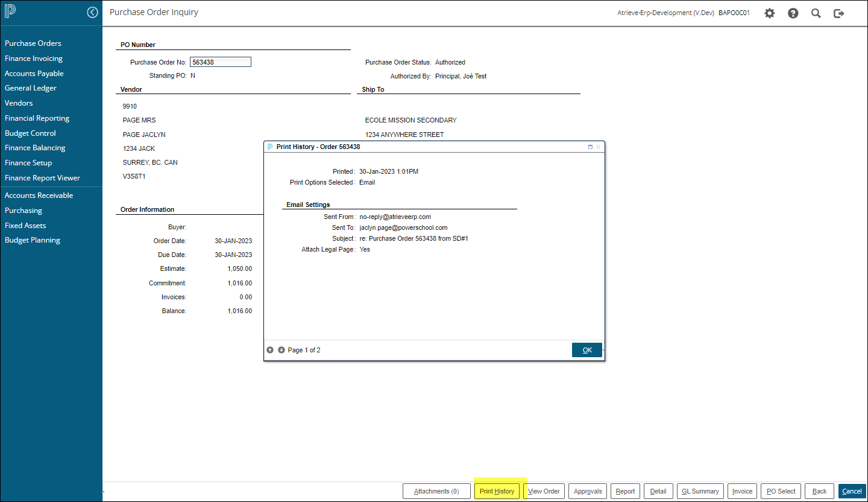Select General Ledger menu item
The width and height of the screenshot is (868, 502).
click(x=31, y=88)
